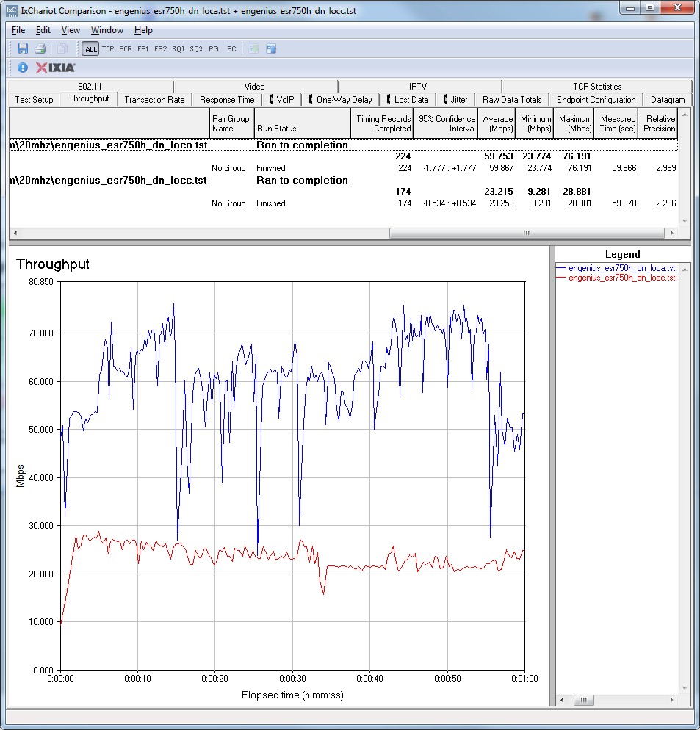Click the table's scroll down arrow

685,221
